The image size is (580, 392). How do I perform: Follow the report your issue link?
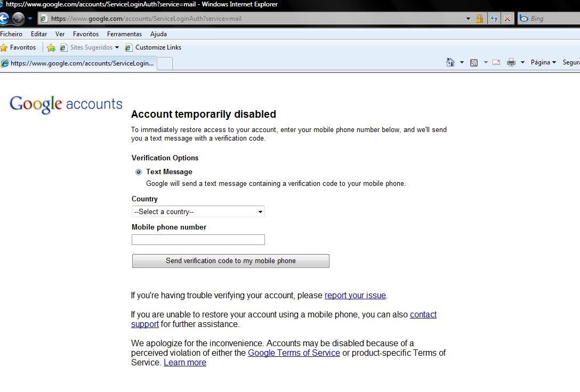pyautogui.click(x=355, y=296)
